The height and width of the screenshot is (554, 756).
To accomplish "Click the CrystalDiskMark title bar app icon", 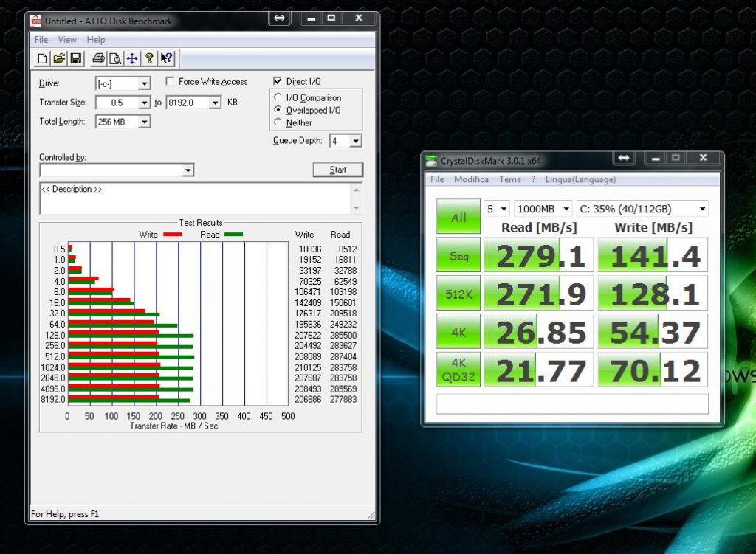I will point(431,161).
